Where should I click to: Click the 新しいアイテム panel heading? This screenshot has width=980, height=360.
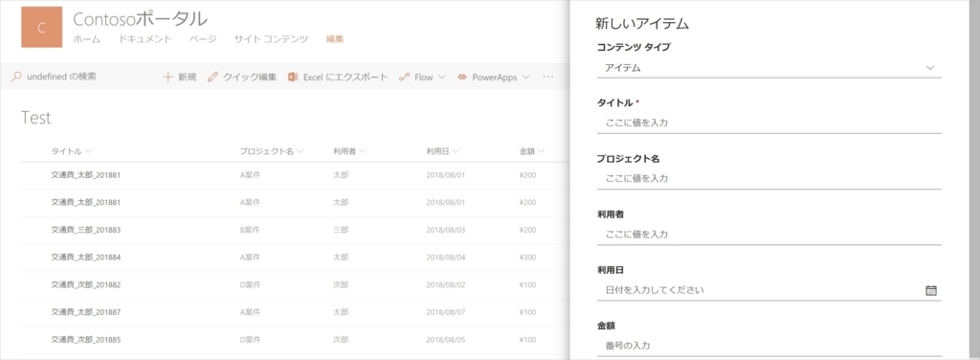(x=642, y=24)
